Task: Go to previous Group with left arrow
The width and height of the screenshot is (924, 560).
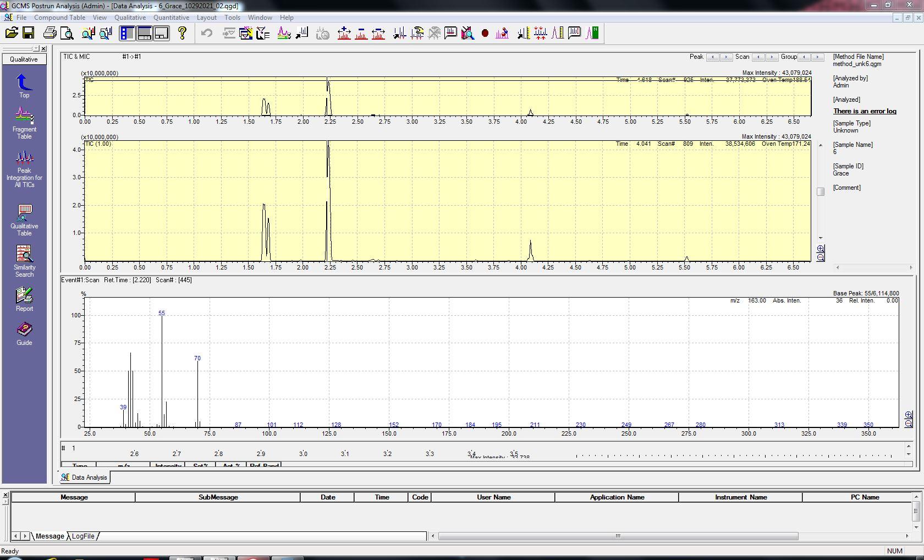Action: (805, 57)
